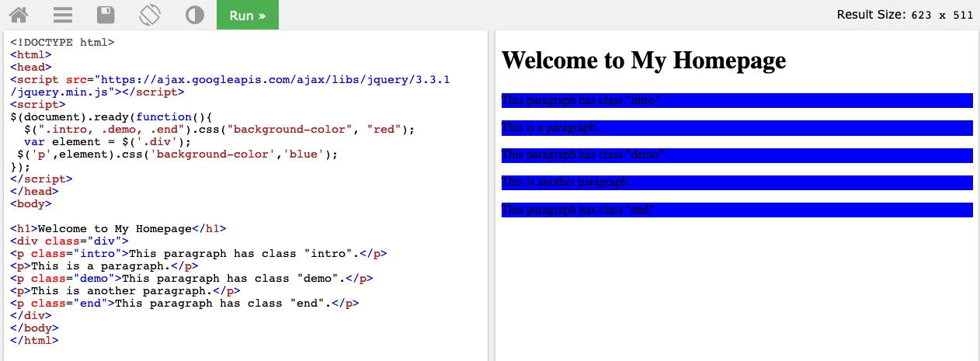Screen dimensions: 980x361
Task: Click the 'blue' color value in the code
Action: point(306,154)
